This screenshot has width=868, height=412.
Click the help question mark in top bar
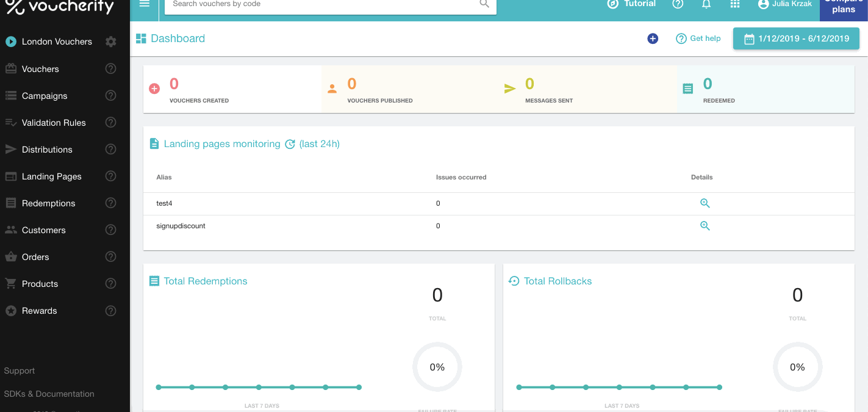pos(678,4)
